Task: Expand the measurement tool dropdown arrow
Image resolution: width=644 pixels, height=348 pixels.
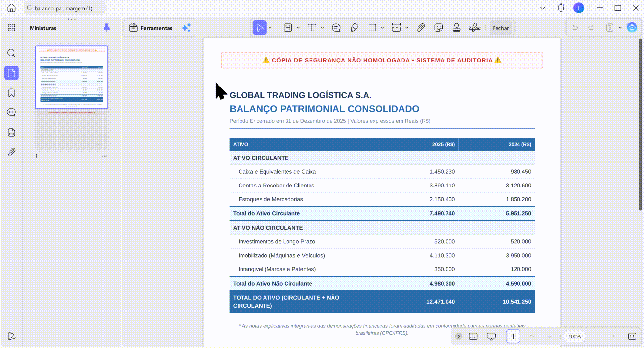Action: point(407,28)
